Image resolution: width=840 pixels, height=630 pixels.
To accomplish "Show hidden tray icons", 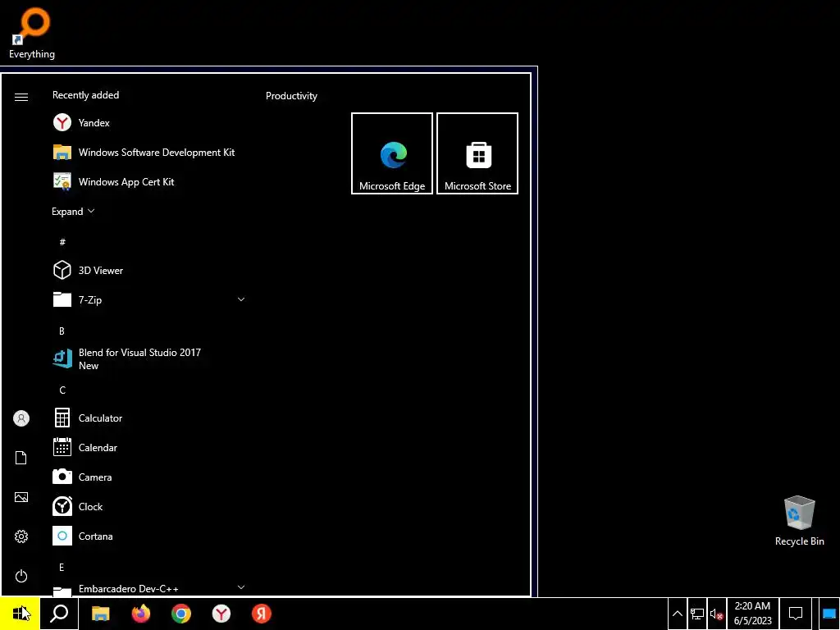I will [677, 614].
